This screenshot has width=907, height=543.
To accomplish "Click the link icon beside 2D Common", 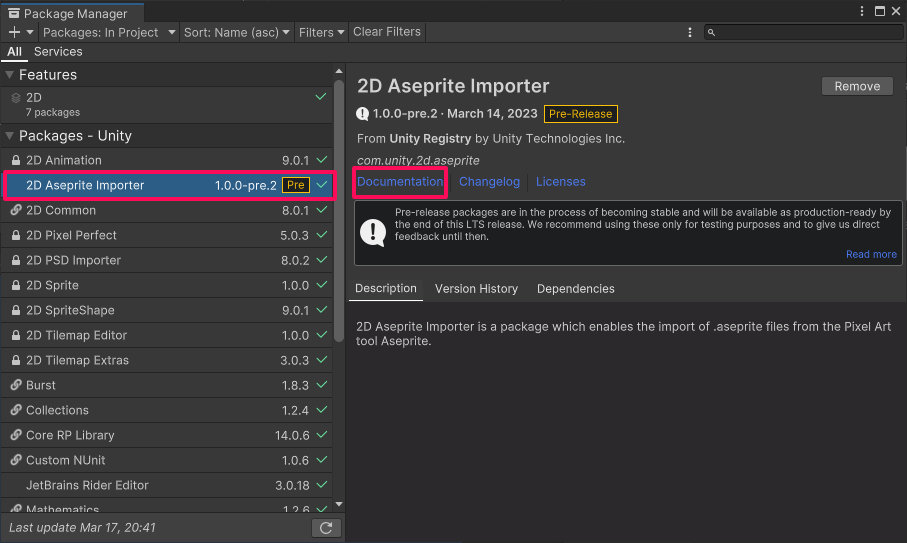I will [x=16, y=210].
